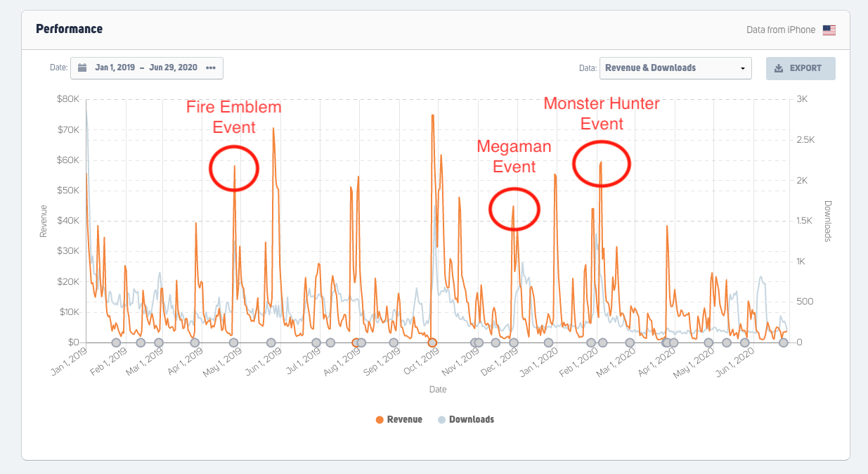
Task: Click the calendar icon in date picker
Action: tap(82, 68)
